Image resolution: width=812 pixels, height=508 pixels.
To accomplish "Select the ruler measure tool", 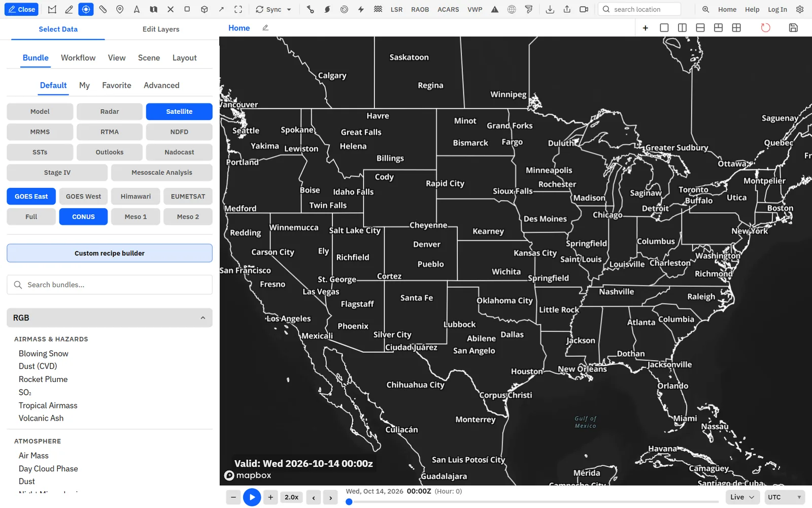I will click(x=103, y=9).
